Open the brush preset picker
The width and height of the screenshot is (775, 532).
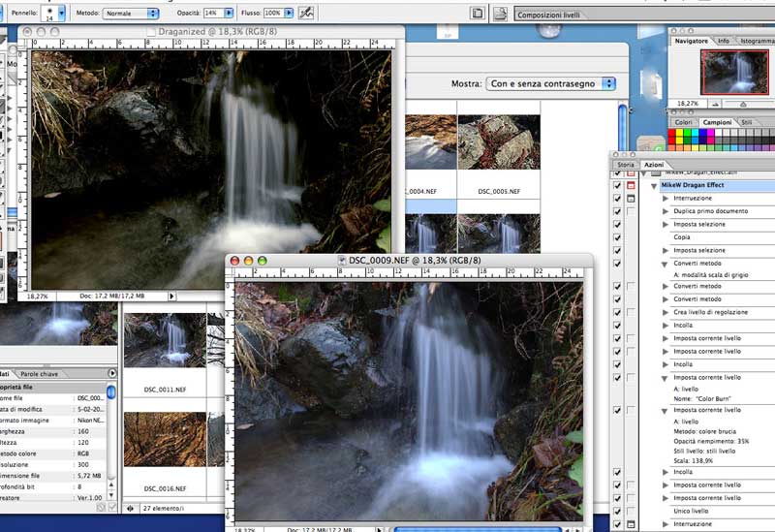(62, 13)
